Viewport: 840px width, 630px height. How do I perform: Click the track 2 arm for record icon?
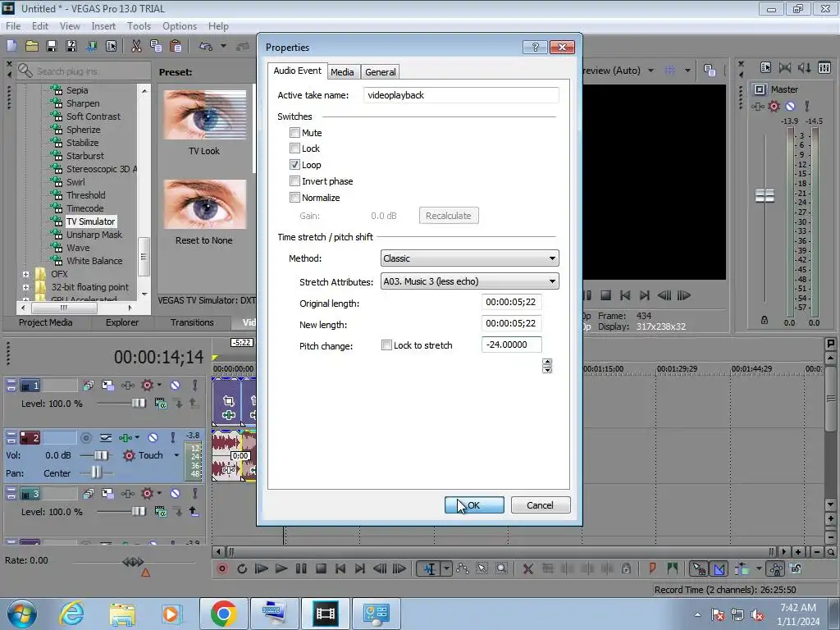coord(85,438)
